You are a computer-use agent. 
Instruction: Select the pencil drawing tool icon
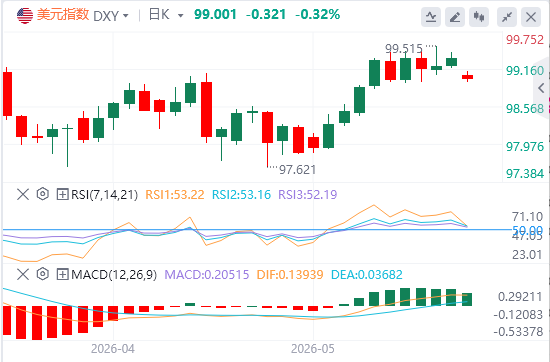click(x=455, y=16)
